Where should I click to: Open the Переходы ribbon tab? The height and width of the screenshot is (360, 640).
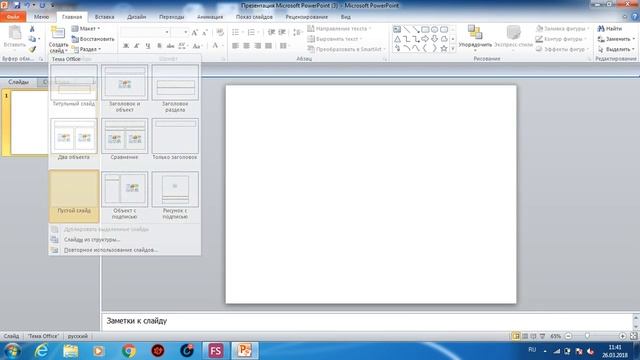[x=171, y=17]
